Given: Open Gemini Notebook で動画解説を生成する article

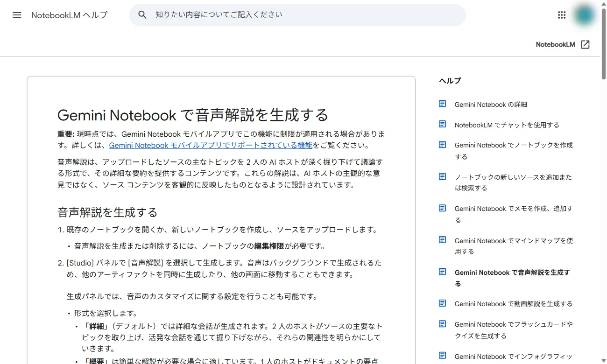Looking at the screenshot, I should [513, 304].
